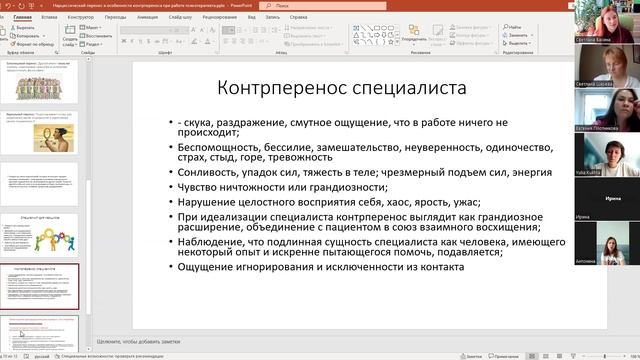Click the font color (A) button
640x360 pixels.
point(207,41)
